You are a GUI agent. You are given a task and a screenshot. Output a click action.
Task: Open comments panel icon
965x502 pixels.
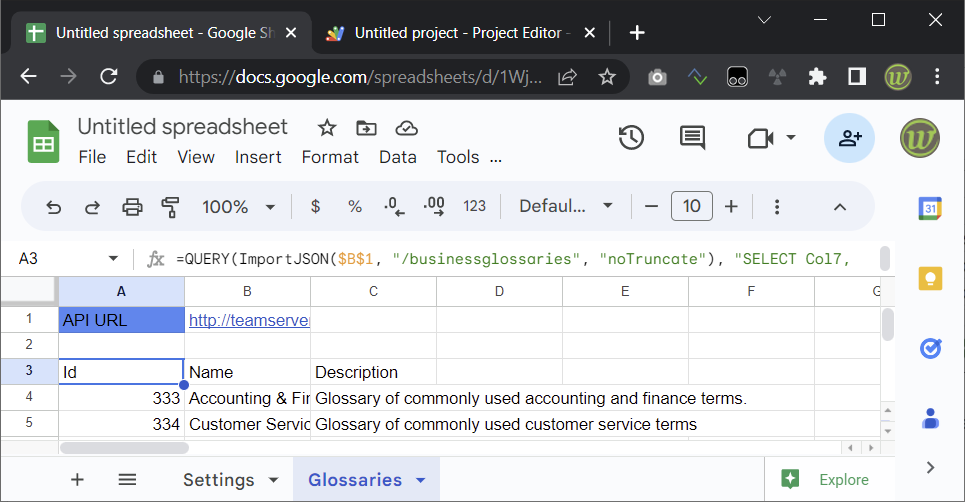[692, 138]
